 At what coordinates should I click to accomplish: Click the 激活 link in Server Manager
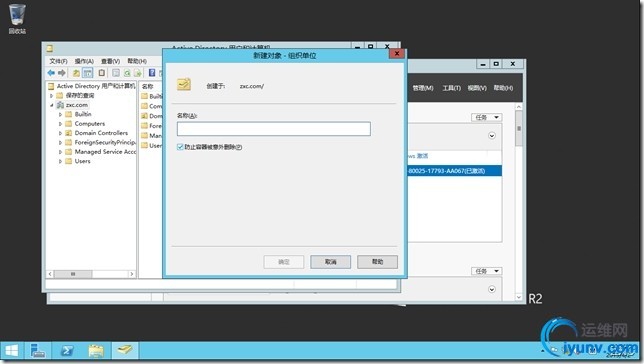tap(422, 156)
